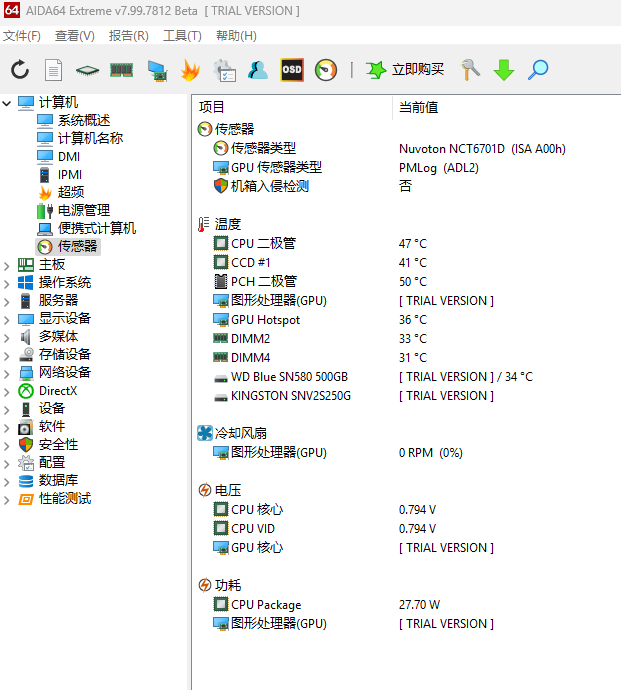621x690 pixels.
Task: Open the 文件(F) menu
Action: pos(22,36)
